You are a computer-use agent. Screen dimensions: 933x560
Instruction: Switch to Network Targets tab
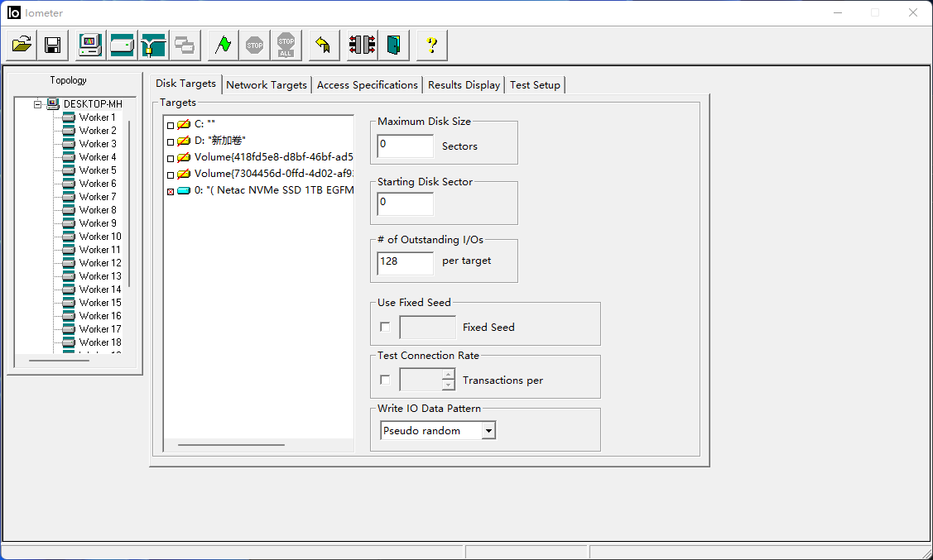(267, 85)
